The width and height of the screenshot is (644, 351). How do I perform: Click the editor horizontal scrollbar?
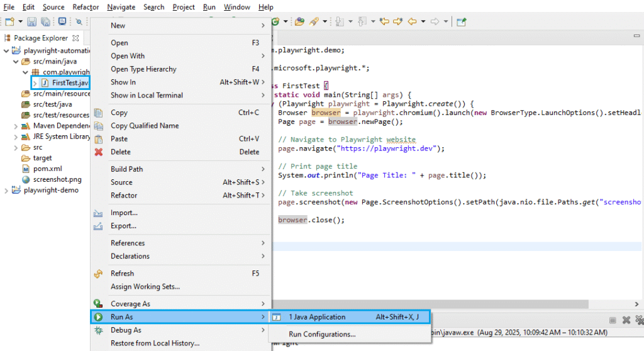tap(430, 304)
